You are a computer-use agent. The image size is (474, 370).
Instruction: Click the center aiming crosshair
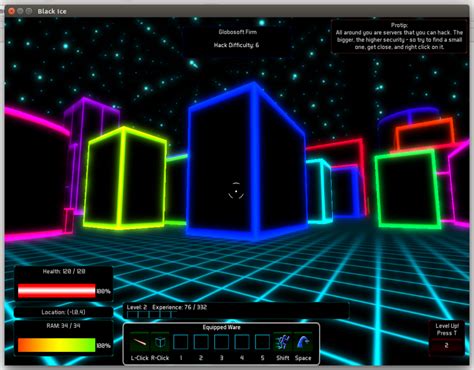point(236,191)
